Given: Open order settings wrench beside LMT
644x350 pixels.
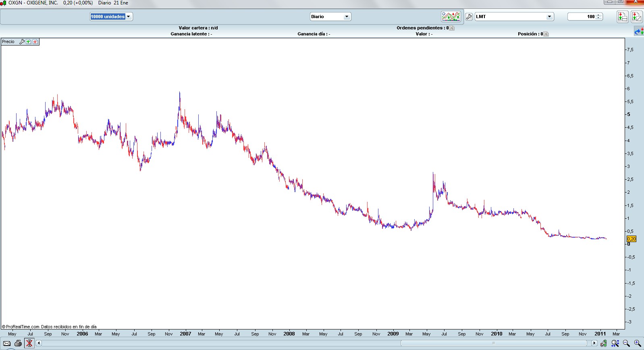Looking at the screenshot, I should click(x=469, y=17).
